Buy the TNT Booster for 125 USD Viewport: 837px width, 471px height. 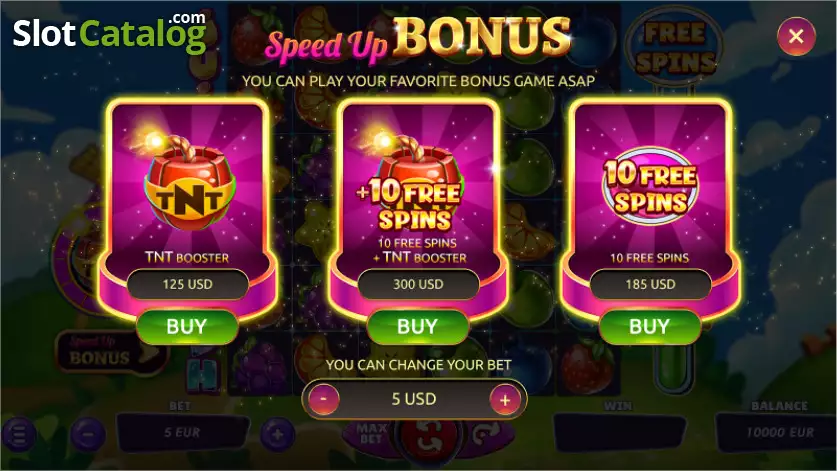(187, 326)
